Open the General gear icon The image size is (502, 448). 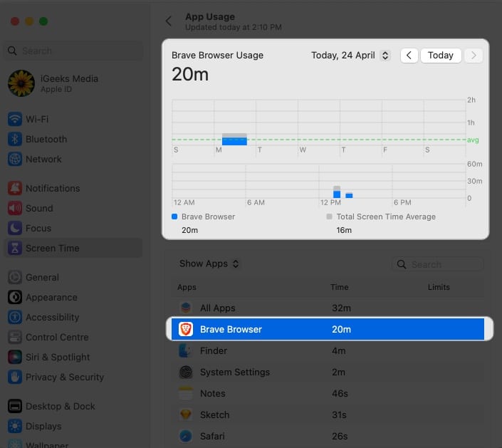coord(15,277)
